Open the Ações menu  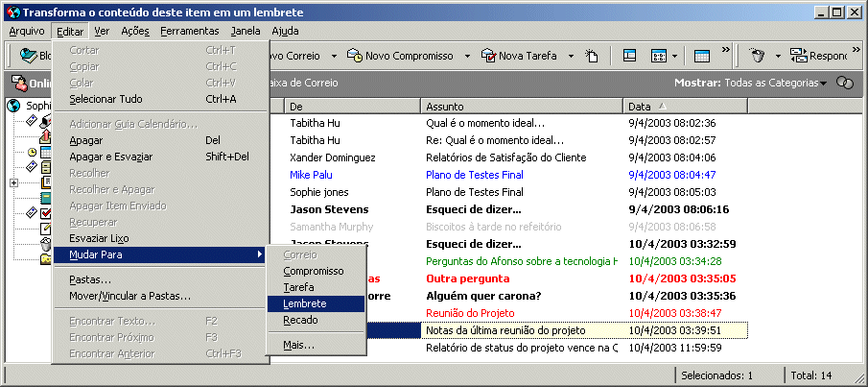[135, 31]
